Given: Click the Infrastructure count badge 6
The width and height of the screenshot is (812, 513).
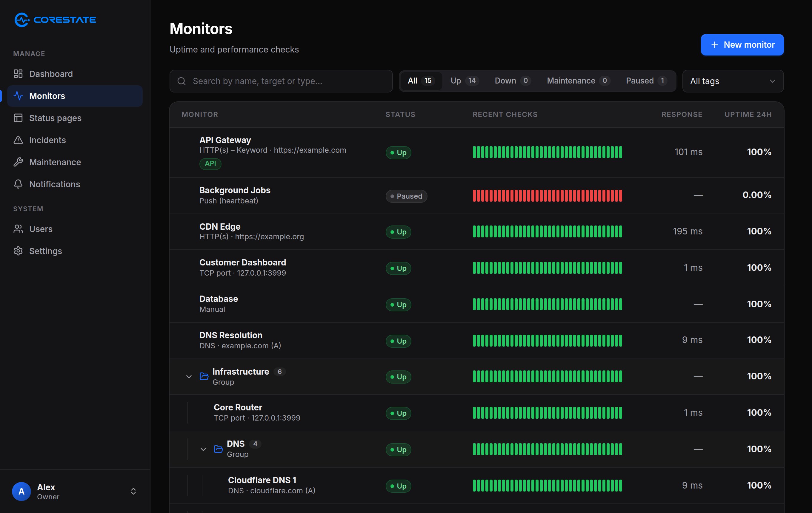Looking at the screenshot, I should (279, 372).
